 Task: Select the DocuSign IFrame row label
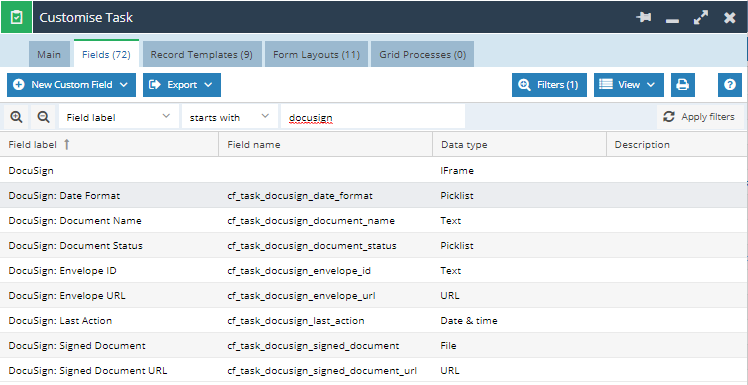[x=31, y=170]
